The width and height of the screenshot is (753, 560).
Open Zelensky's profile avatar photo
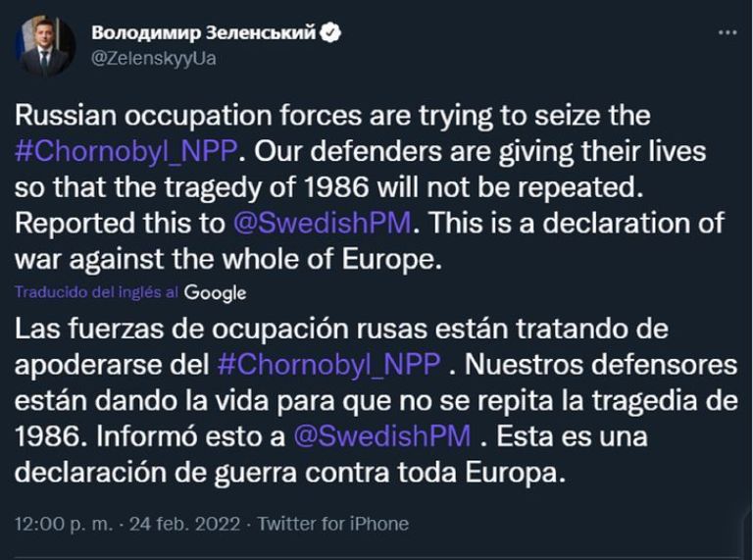tap(45, 46)
